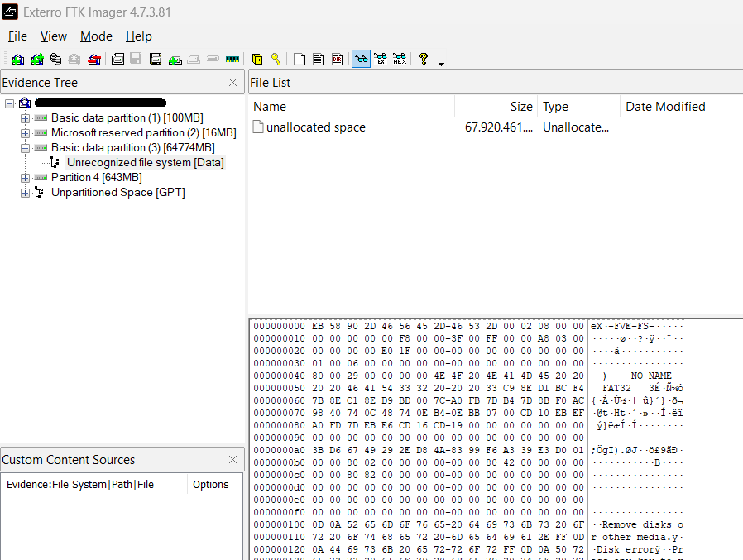Image resolution: width=743 pixels, height=560 pixels.
Task: Collapse Basic data partition (3) node
Action: point(25,148)
